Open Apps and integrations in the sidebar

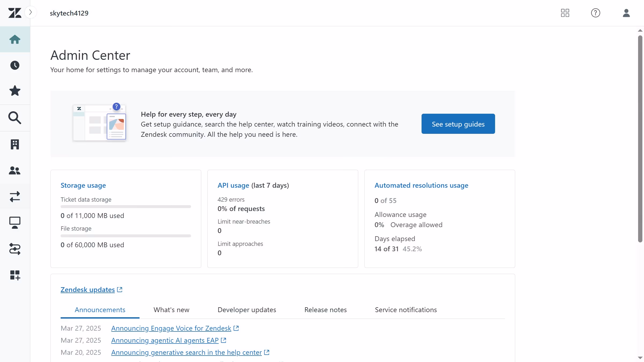tap(15, 275)
